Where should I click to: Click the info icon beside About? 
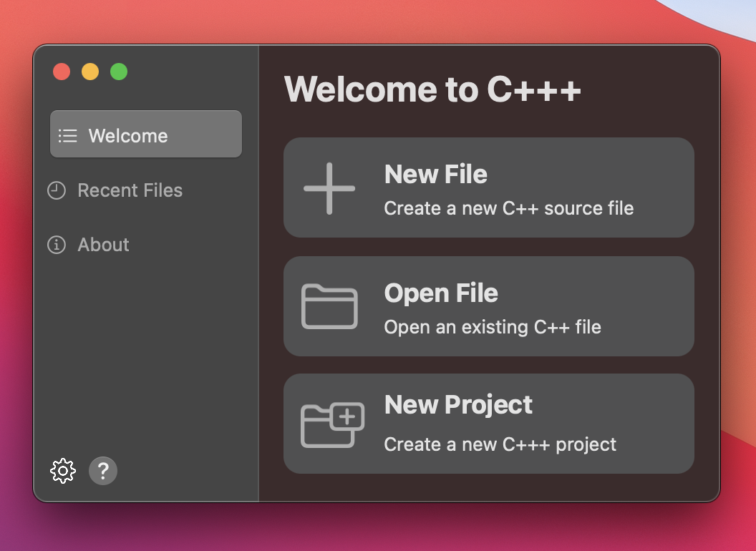coord(57,245)
